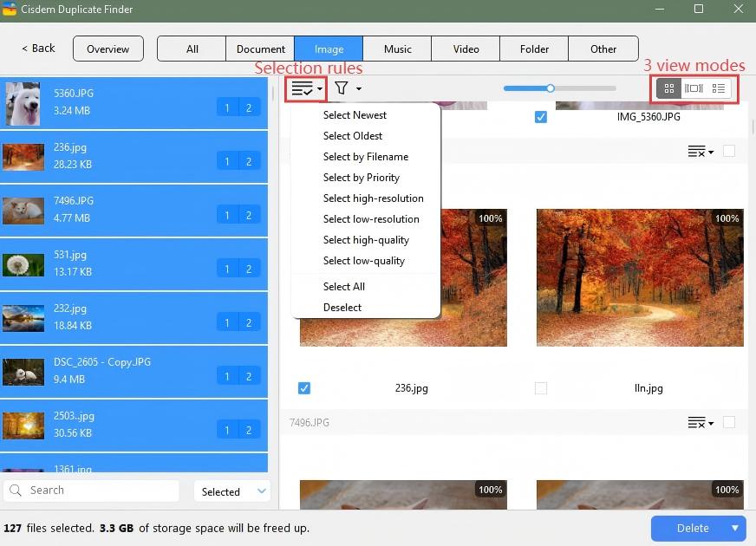756x546 pixels.
Task: Go back with the Back button
Action: [x=38, y=49]
